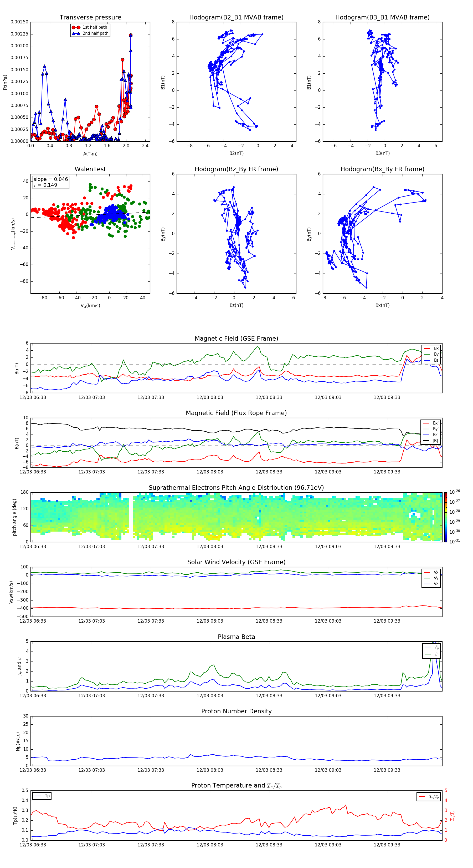Click '12/03 09:33' tick under GSE magnetic field
473x868 pixels.
(x=387, y=397)
